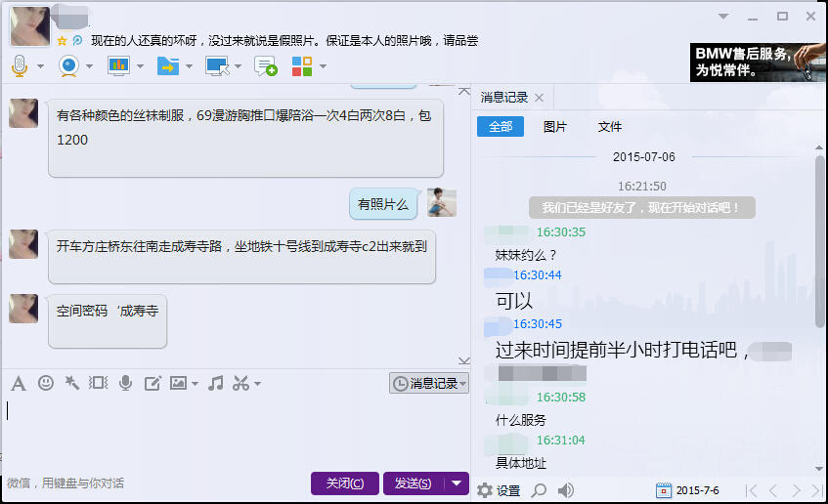Close the 消息记录 panel tab

(540, 98)
